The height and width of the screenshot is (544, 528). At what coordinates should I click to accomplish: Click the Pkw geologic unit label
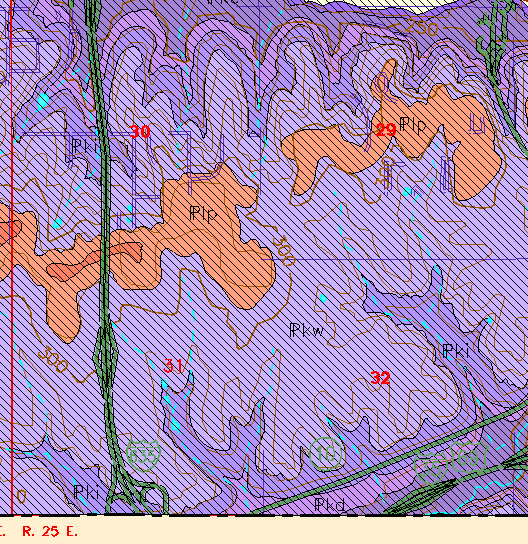(x=307, y=330)
